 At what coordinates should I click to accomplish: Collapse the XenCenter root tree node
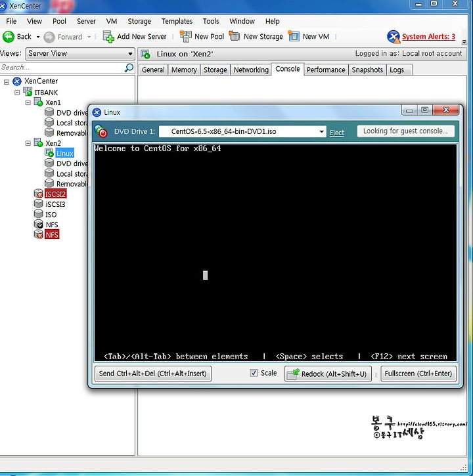point(7,81)
